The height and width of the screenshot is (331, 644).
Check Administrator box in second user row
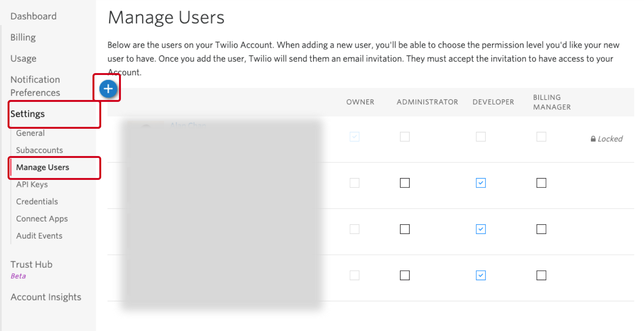(404, 183)
